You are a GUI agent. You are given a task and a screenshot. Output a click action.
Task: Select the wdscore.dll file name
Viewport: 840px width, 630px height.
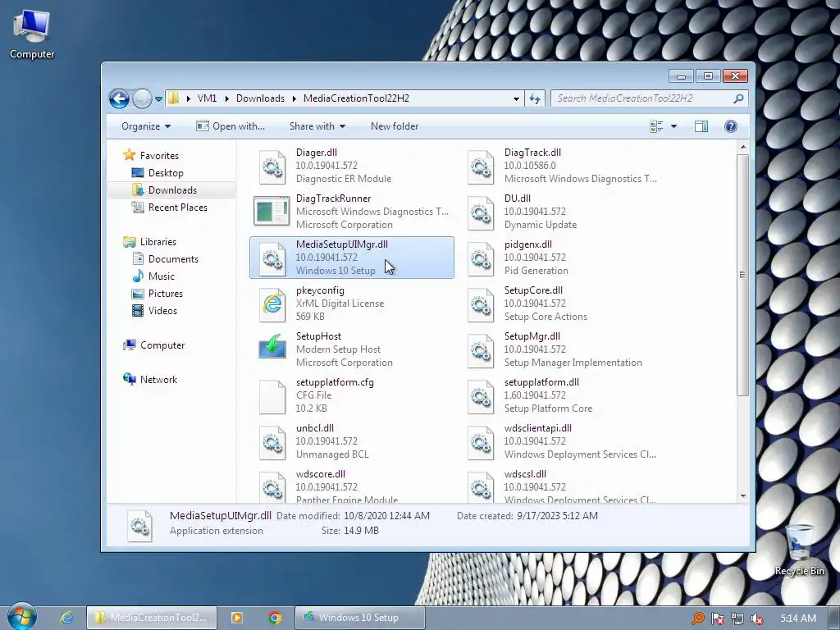pos(321,474)
